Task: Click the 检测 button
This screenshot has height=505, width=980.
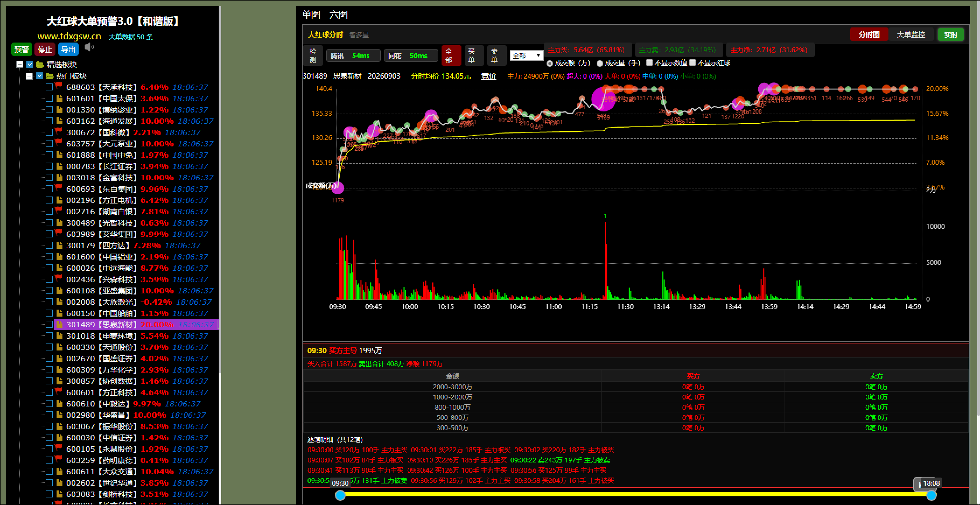Action: click(313, 55)
